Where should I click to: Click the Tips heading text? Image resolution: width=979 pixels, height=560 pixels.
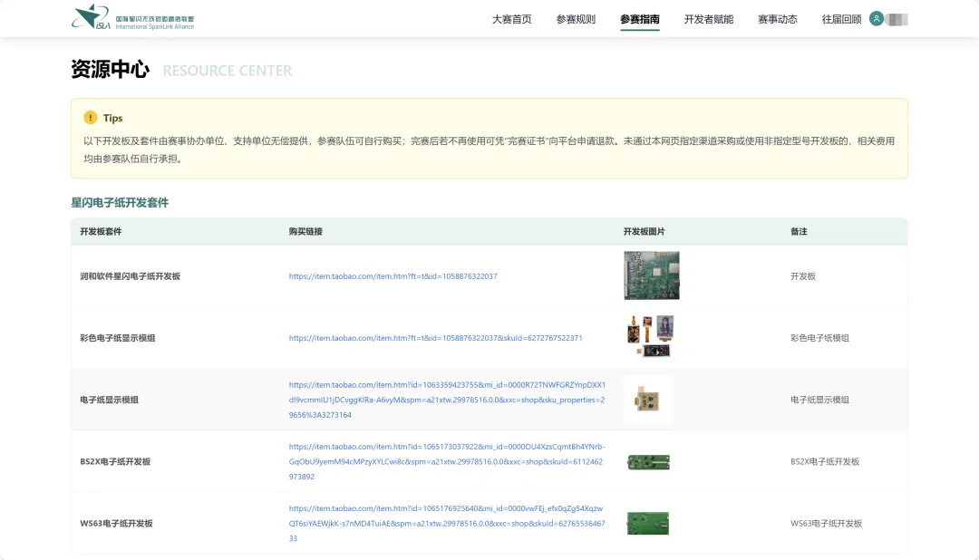point(112,118)
